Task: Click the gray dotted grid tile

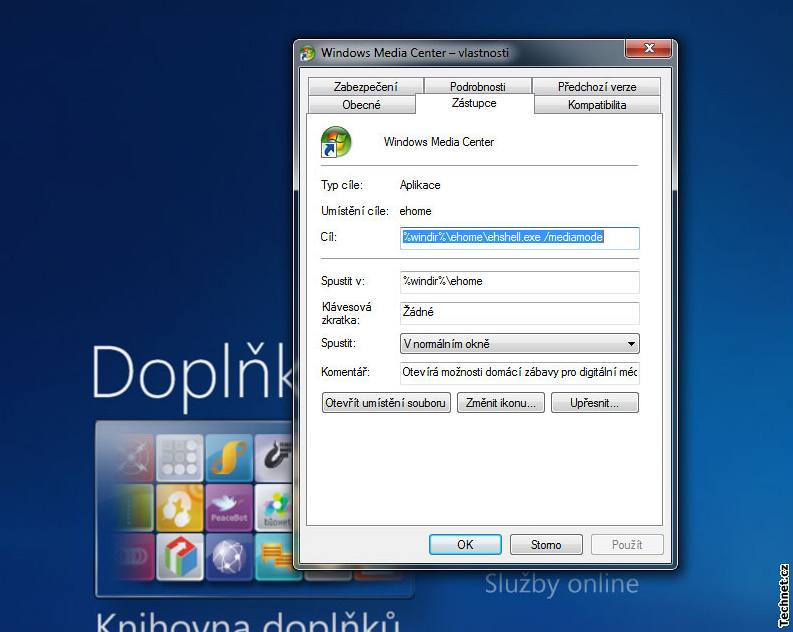Action: [x=179, y=458]
